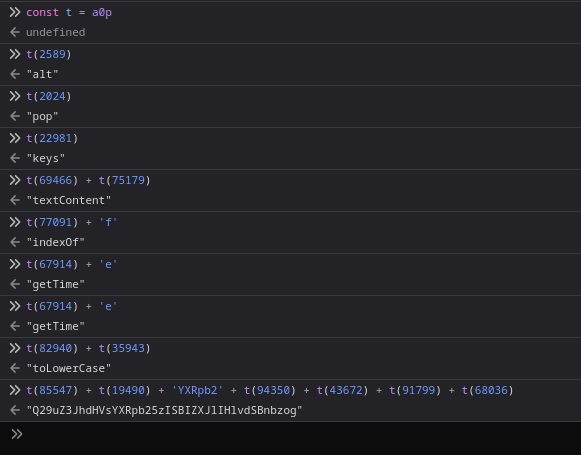Click the t(19490) call in the long expression

point(124,390)
